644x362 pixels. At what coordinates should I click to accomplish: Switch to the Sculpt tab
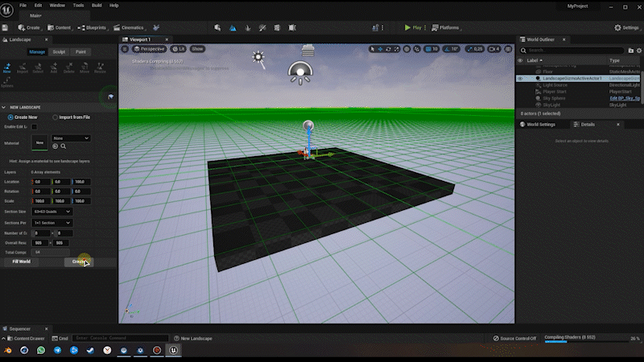(59, 52)
